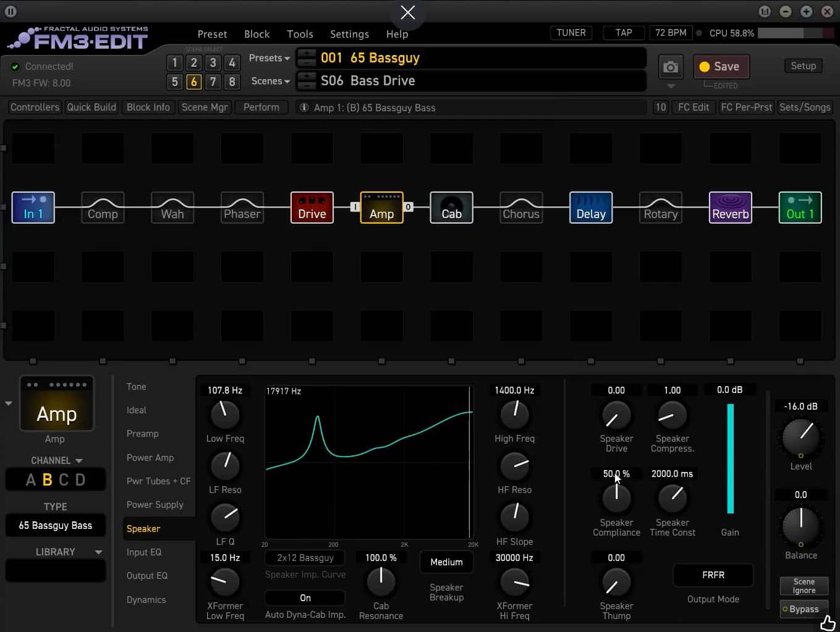
Task: Expand the arrow below the camera icon
Action: pos(671,86)
